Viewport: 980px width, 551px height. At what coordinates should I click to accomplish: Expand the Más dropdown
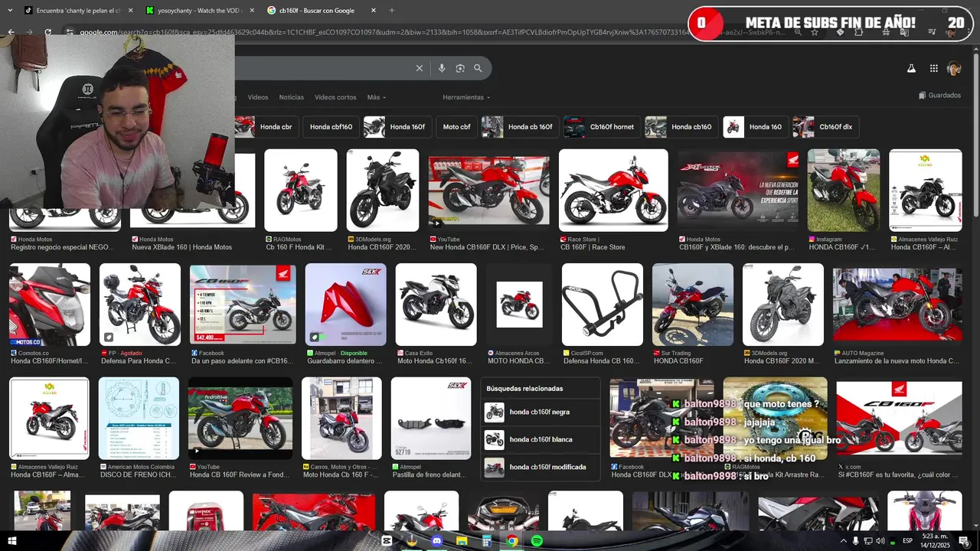pyautogui.click(x=377, y=97)
